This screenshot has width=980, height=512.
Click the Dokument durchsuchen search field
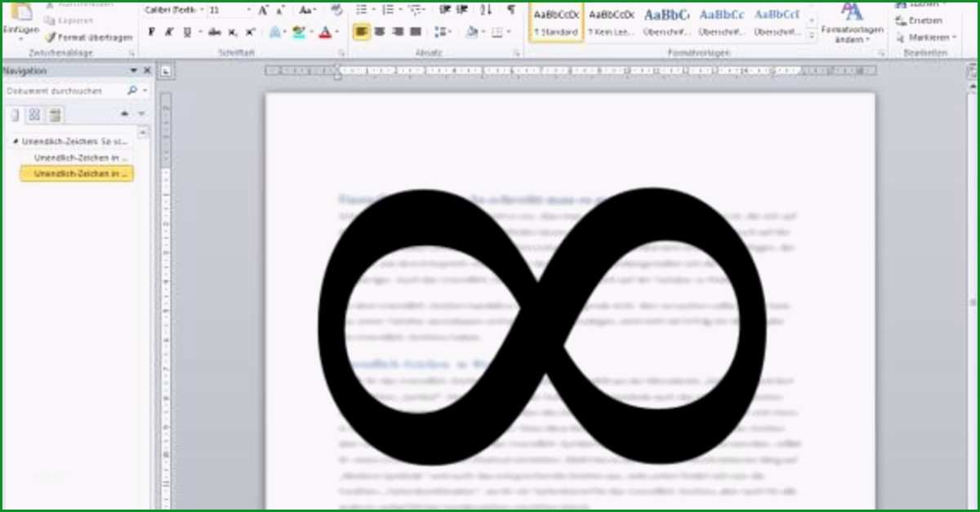coord(64,91)
